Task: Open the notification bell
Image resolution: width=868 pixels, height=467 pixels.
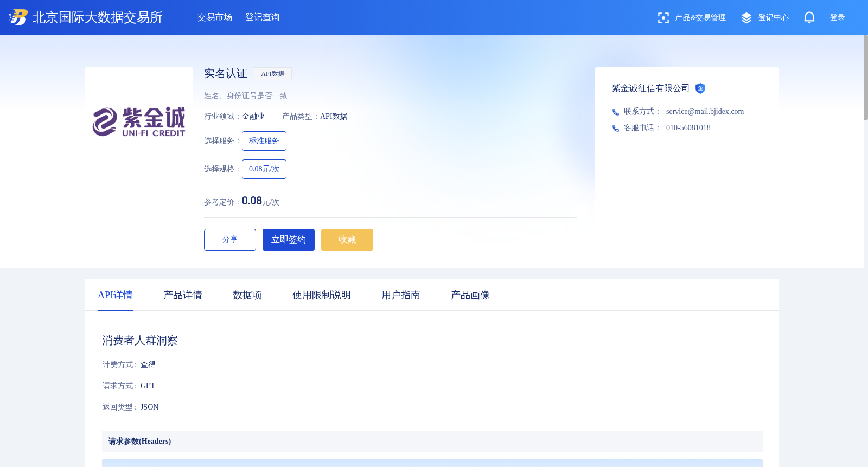Action: [x=809, y=18]
